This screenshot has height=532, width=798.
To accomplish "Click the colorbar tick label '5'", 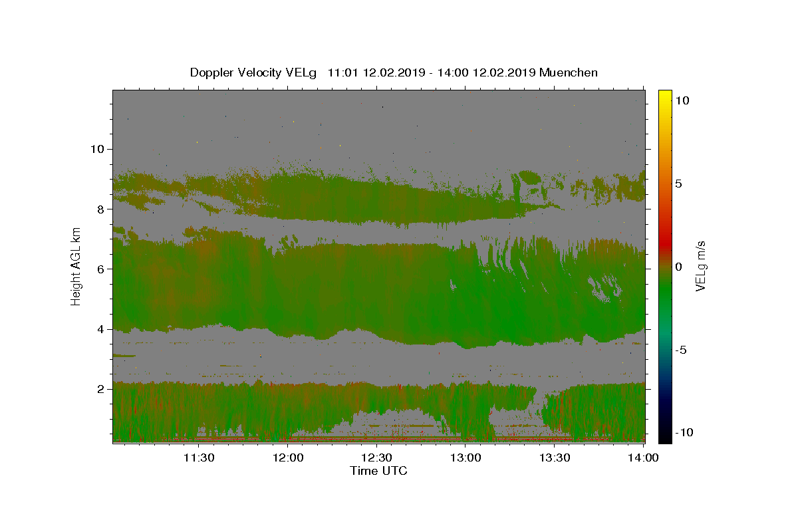I will point(679,184).
